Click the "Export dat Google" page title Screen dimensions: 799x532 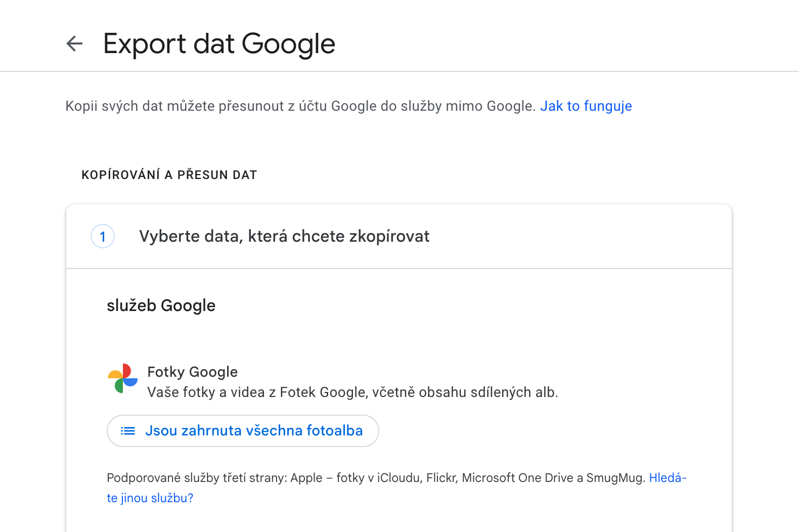click(219, 43)
